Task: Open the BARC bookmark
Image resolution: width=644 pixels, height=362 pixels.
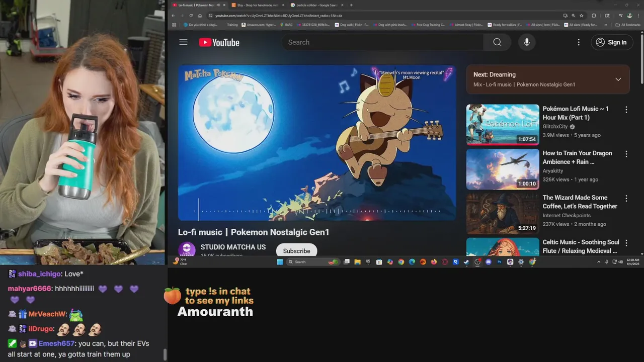Action: [x=285, y=25]
